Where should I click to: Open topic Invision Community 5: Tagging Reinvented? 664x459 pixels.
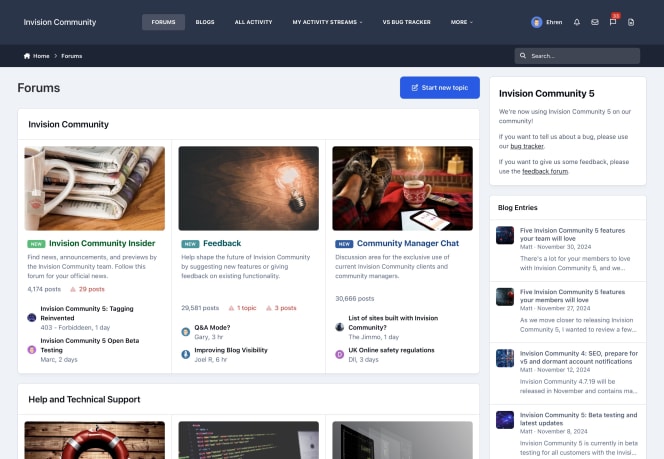[x=87, y=313]
